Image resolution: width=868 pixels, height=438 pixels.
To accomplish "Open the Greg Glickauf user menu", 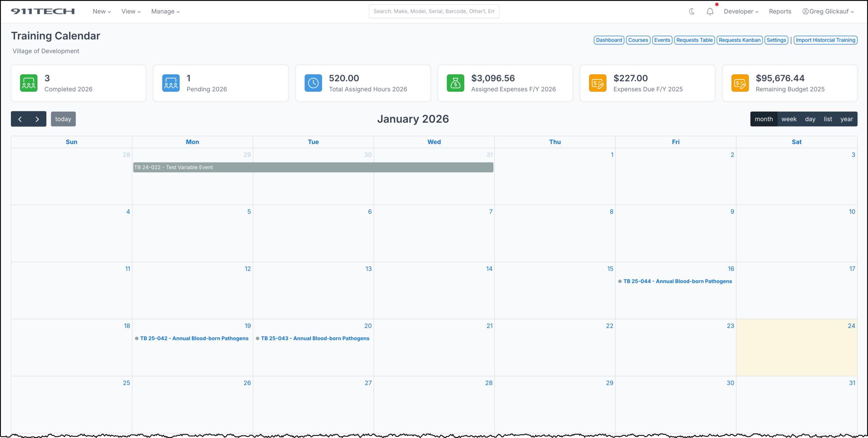I will pos(828,12).
